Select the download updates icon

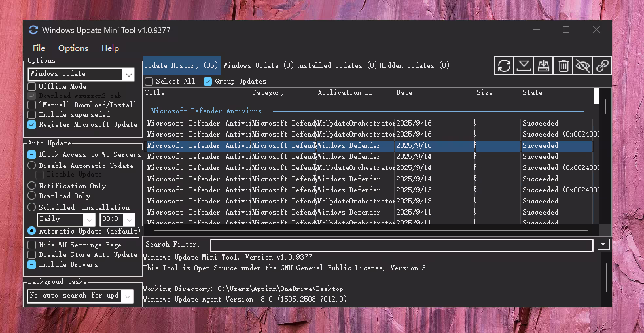[523, 65]
